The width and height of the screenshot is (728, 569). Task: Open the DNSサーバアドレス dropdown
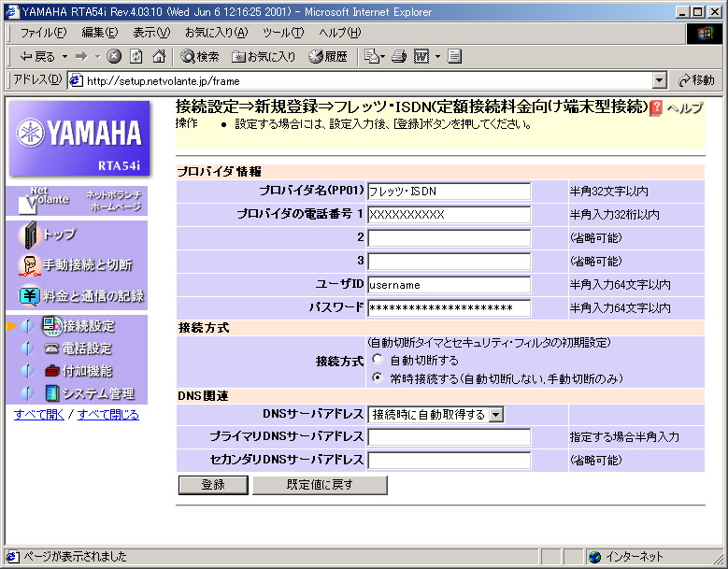pyautogui.click(x=496, y=414)
